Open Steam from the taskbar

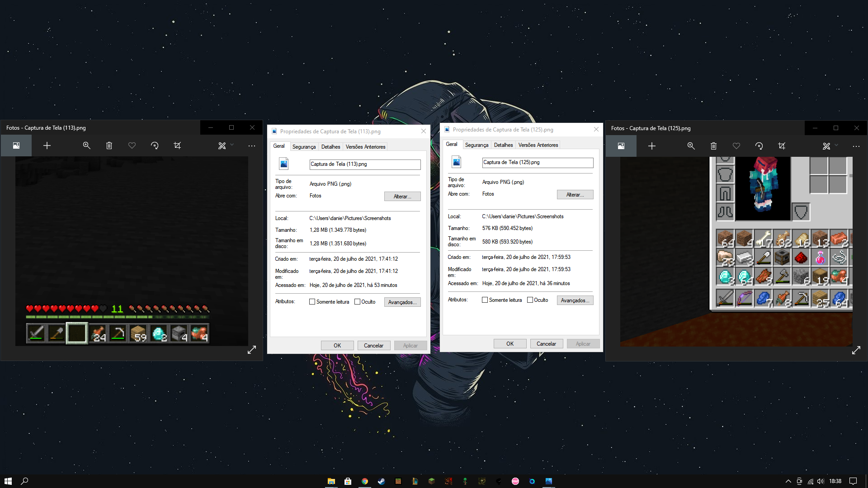coord(381,481)
